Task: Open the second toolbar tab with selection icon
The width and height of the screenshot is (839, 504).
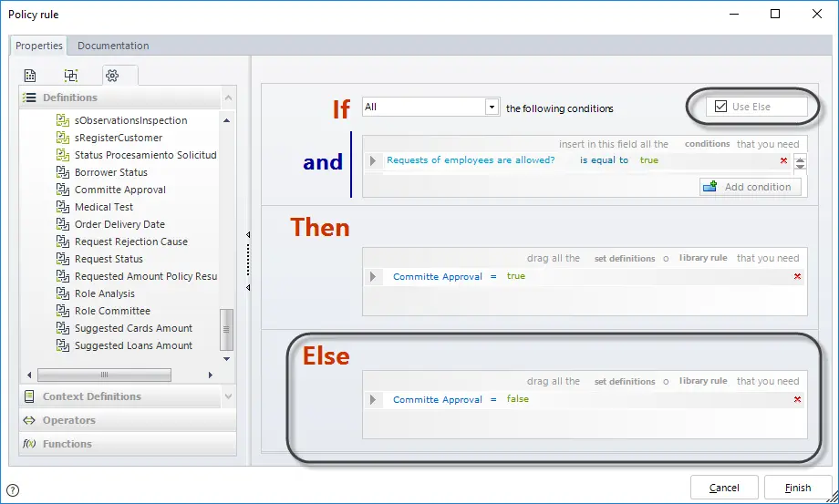Action: [x=70, y=76]
